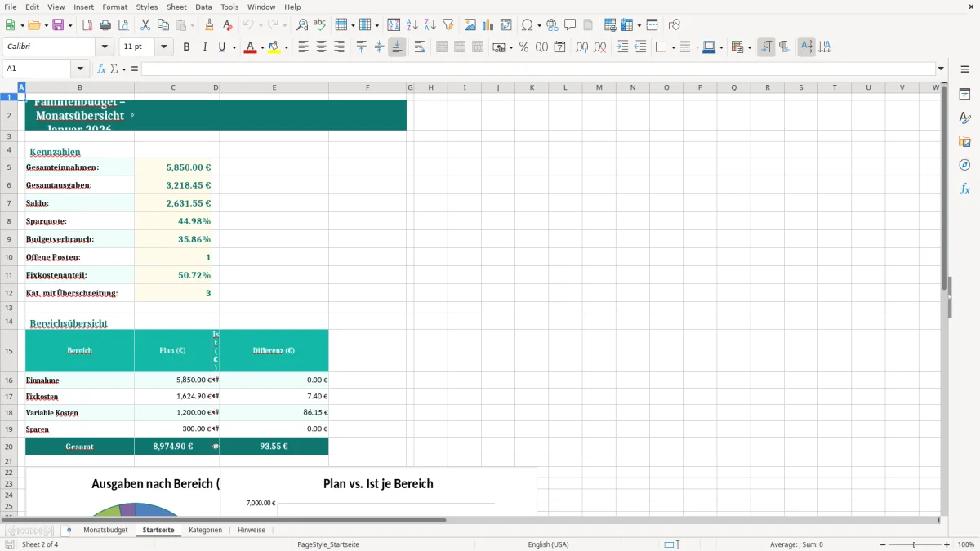Apply red Font Color swatch
Screen dimensions: 980x551
(x=249, y=47)
